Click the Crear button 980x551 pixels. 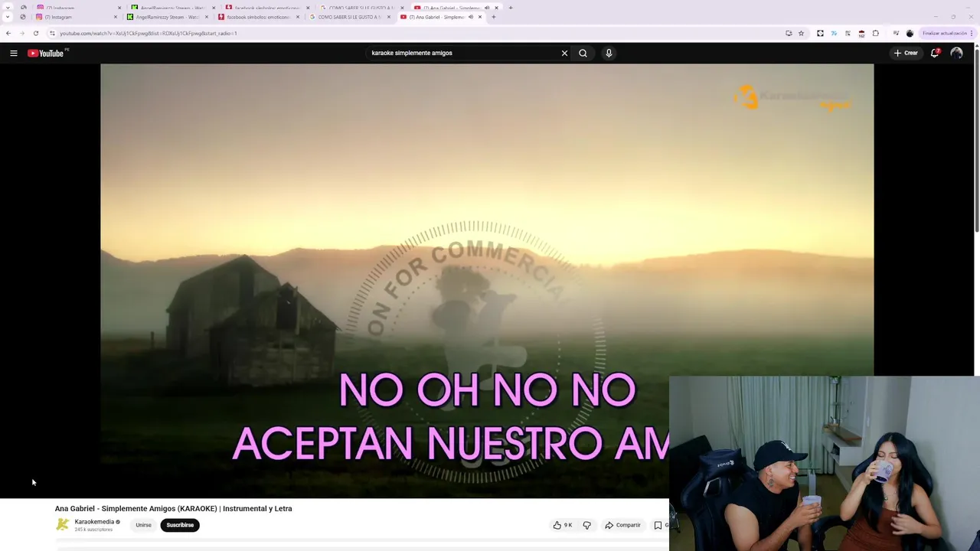pyautogui.click(x=906, y=53)
